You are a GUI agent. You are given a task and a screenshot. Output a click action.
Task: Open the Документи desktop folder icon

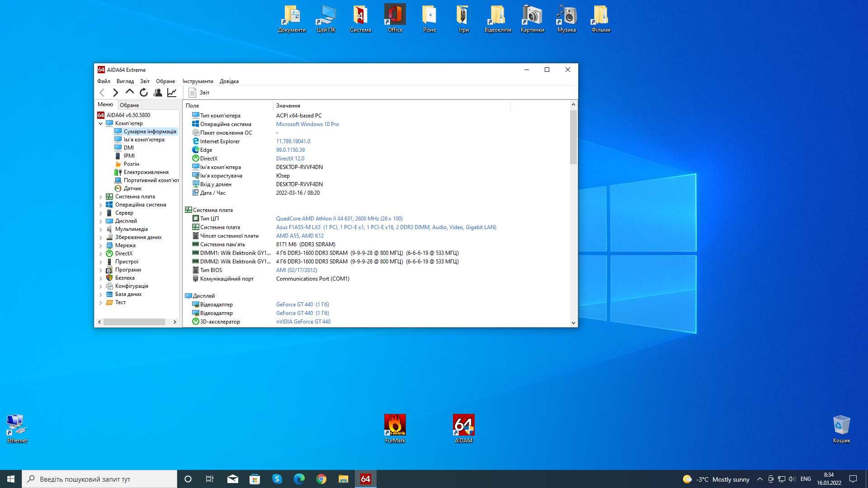click(292, 19)
